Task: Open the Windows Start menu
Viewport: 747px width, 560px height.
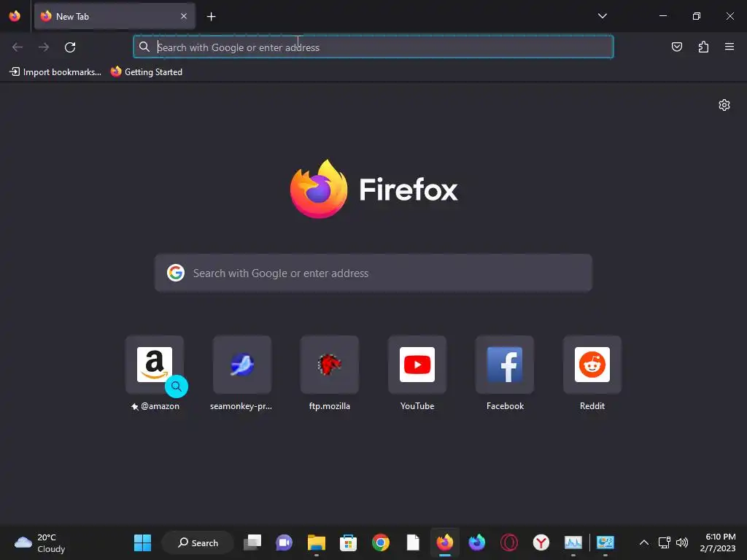Action: 142,542
